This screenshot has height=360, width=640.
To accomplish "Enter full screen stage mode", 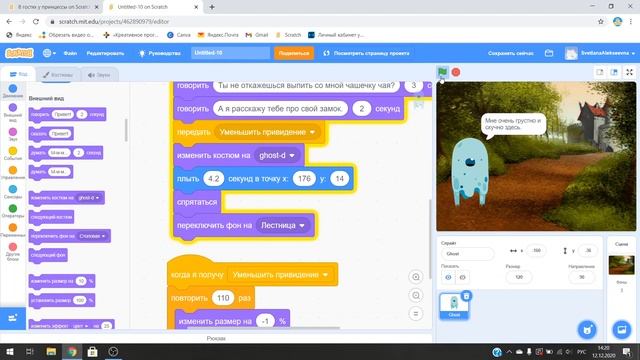I will (629, 72).
